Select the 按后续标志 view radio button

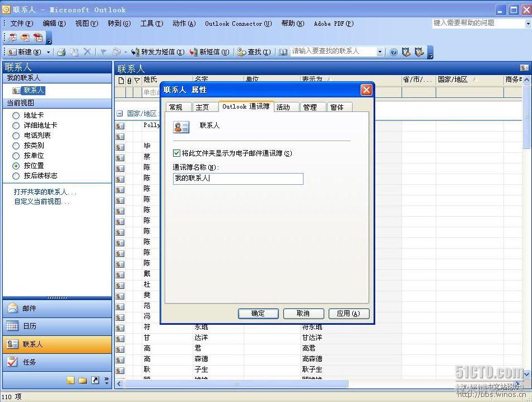(16, 176)
